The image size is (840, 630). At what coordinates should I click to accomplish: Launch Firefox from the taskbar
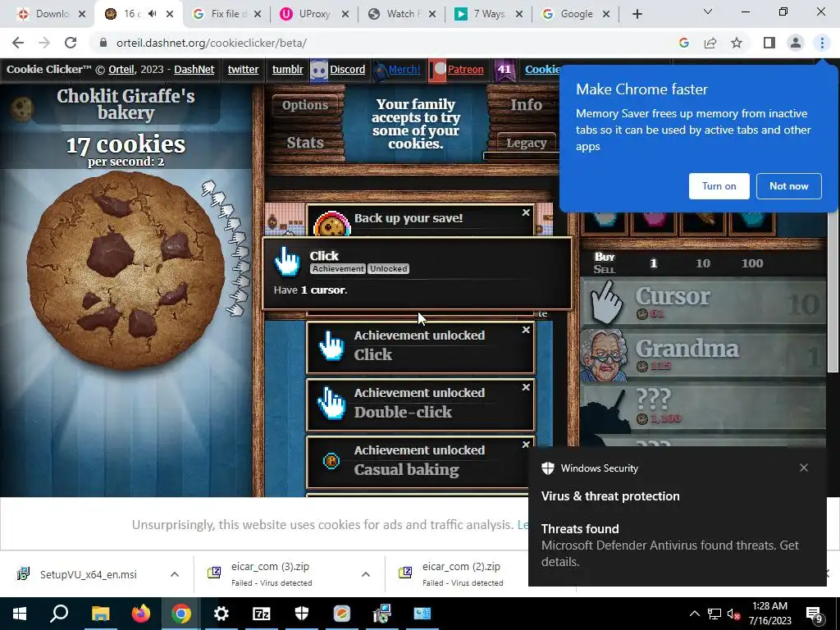point(141,614)
